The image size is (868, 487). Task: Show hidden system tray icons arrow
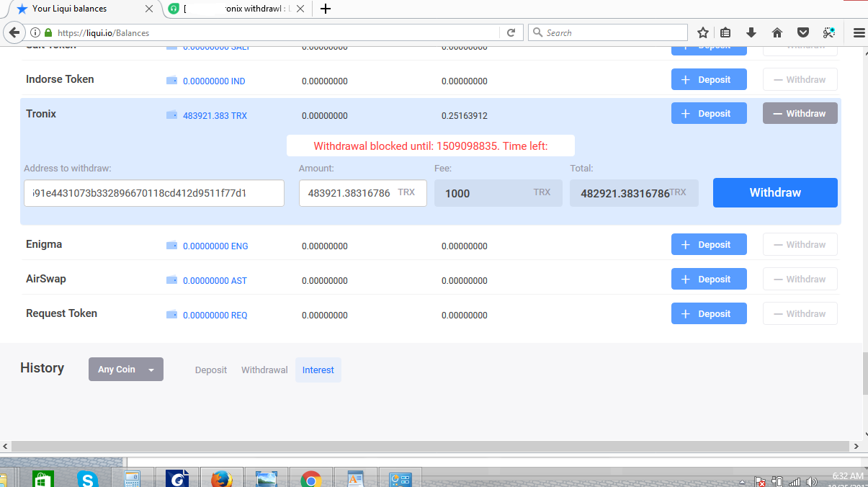point(743,481)
